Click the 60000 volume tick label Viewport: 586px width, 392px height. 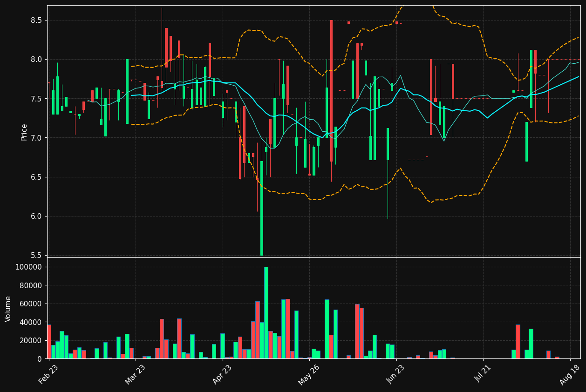(31, 304)
